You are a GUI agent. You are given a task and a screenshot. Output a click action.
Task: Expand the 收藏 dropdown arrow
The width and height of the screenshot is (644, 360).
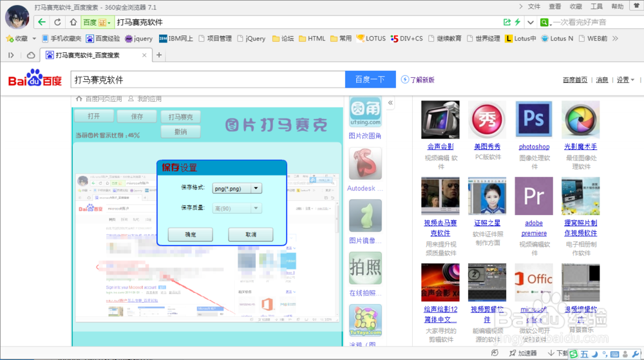pyautogui.click(x=34, y=39)
